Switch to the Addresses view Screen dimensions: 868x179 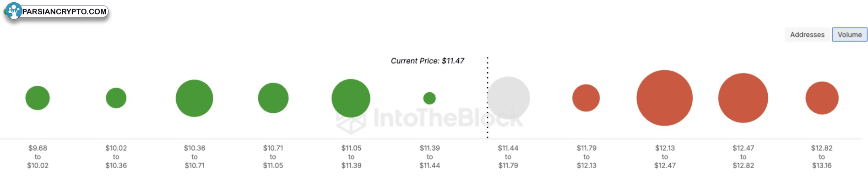tap(807, 35)
